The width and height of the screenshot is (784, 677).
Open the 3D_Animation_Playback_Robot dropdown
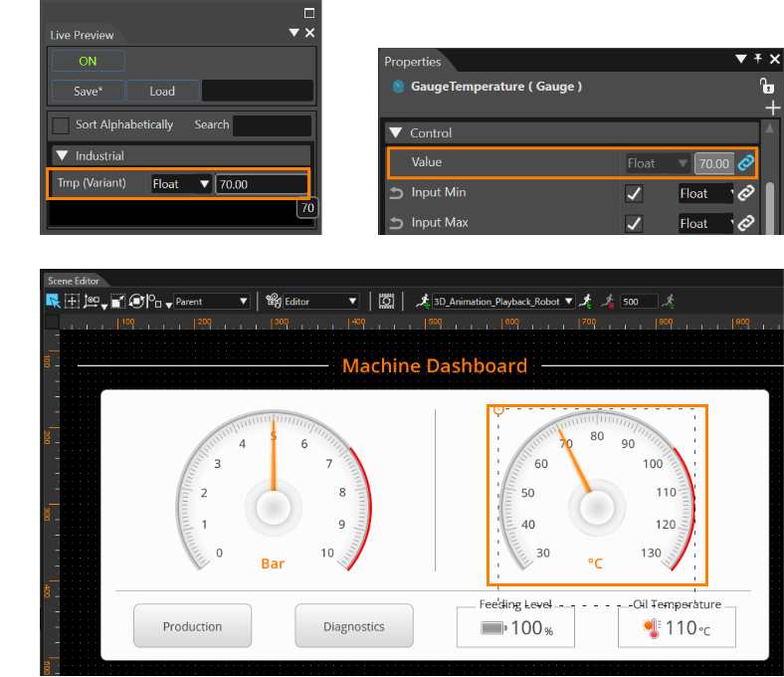click(x=503, y=302)
